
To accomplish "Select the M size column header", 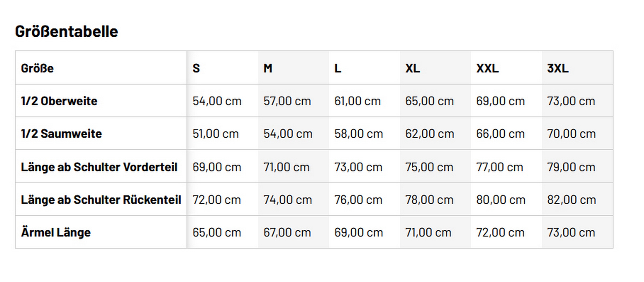I will click(268, 68).
